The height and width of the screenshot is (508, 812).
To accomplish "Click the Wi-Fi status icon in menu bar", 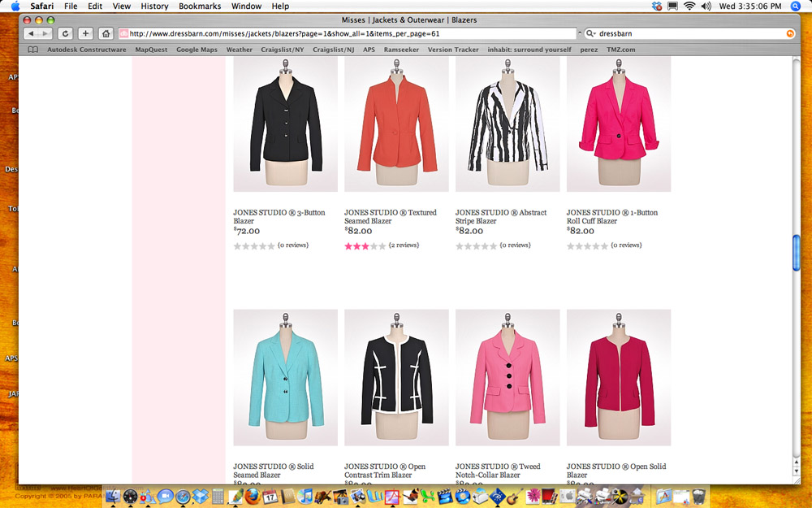I will click(x=689, y=7).
